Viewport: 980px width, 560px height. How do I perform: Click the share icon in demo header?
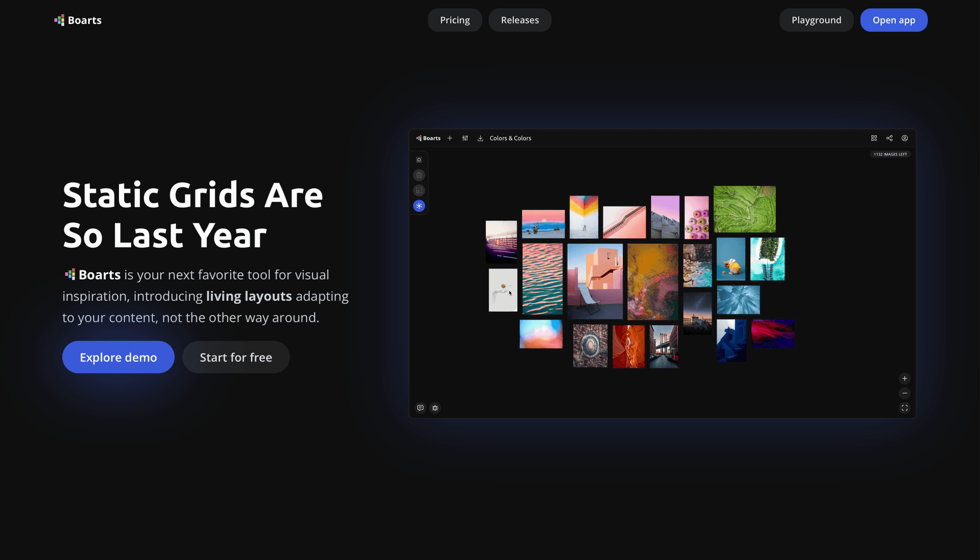tap(889, 138)
